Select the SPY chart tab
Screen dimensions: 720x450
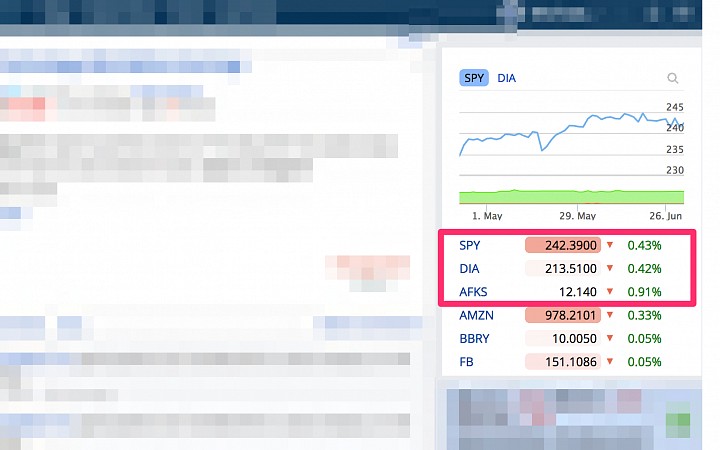[x=474, y=78]
